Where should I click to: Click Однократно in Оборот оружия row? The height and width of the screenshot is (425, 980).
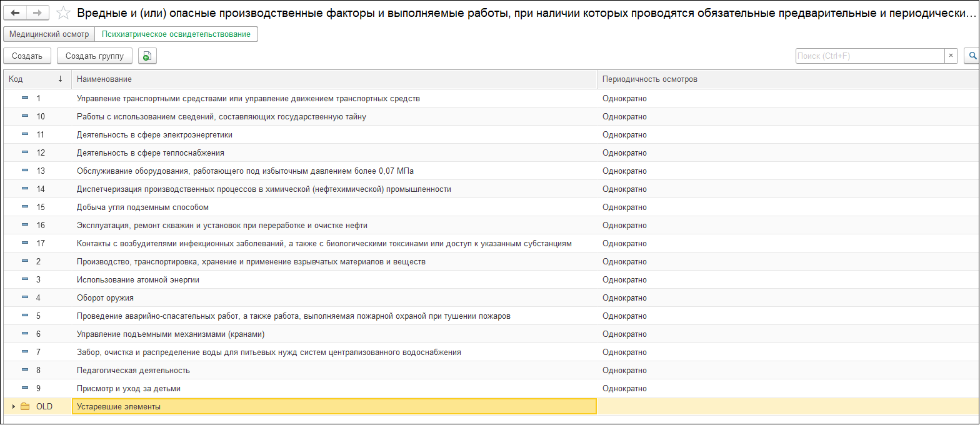[624, 297]
